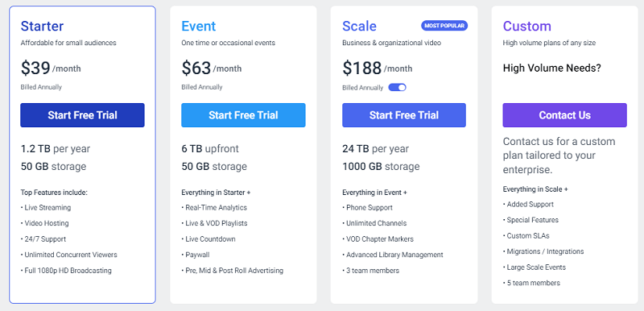Select the Scale plan heading
Viewport: 644px width, 311px height.
tap(359, 27)
